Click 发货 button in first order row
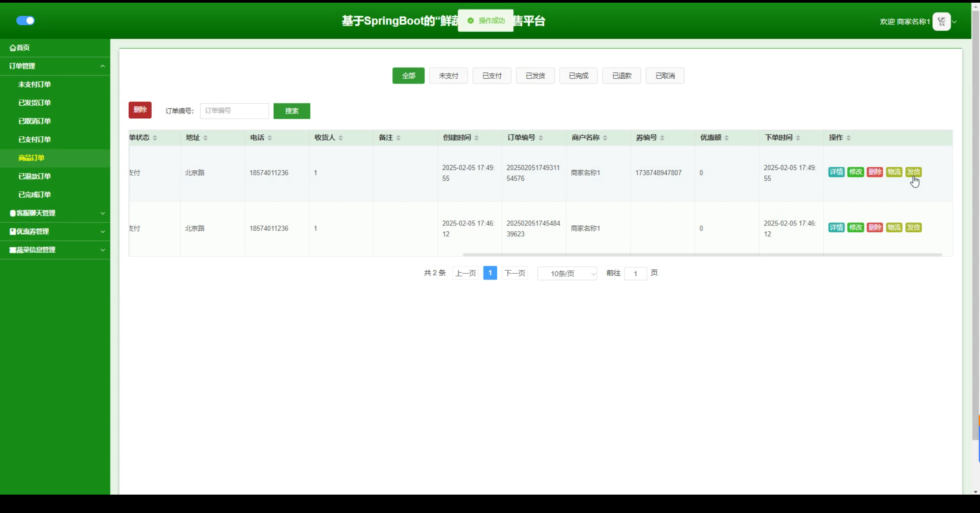 (913, 172)
